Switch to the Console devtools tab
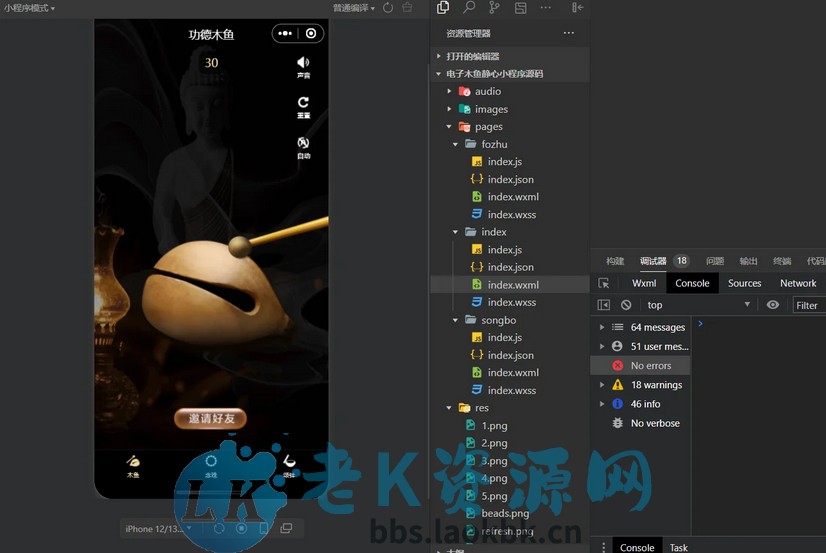 tap(692, 283)
